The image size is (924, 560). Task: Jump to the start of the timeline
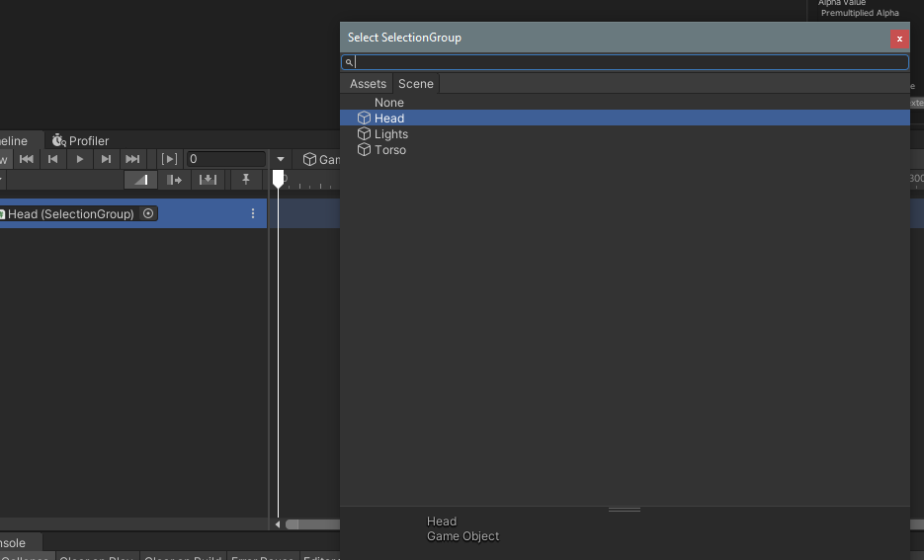(x=27, y=159)
